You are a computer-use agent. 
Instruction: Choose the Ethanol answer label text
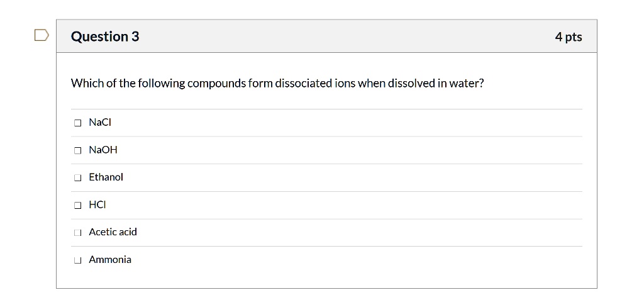pos(106,177)
